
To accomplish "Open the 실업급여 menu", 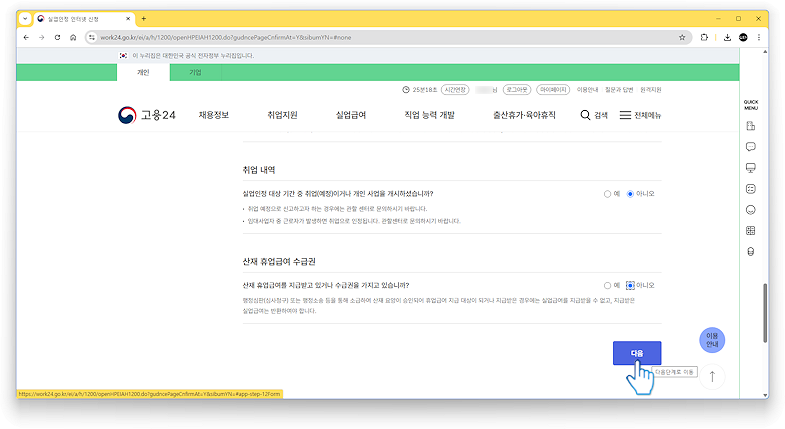I will click(x=351, y=115).
